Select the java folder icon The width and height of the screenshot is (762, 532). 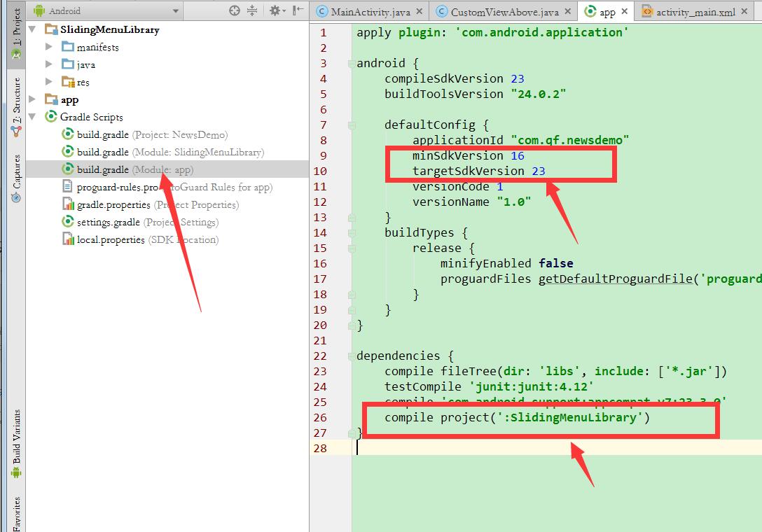click(68, 64)
